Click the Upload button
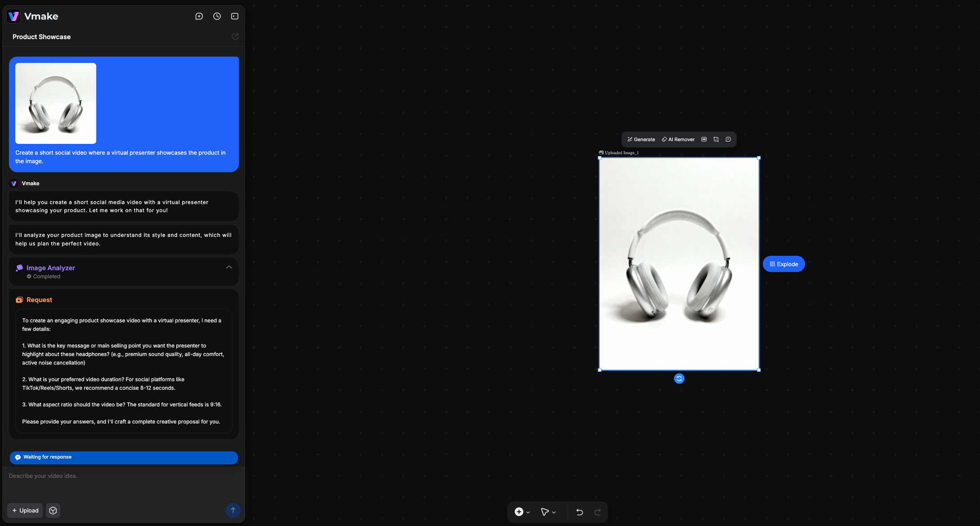 25,510
